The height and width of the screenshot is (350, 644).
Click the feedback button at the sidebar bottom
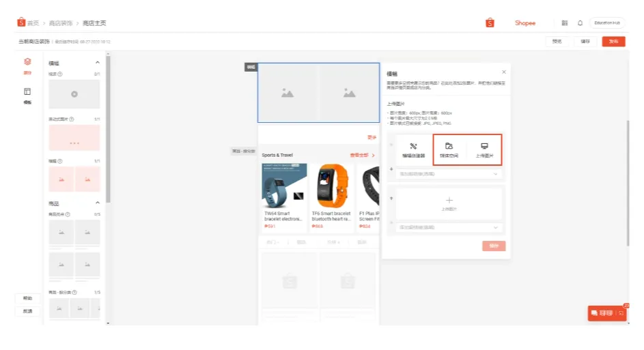pos(27,311)
